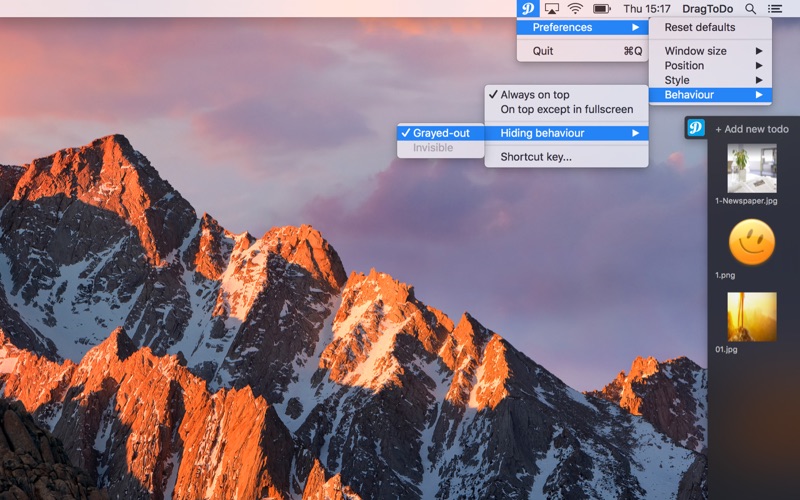Select the smiley 1.png item
Screen dimensions: 800x500
(x=752, y=242)
